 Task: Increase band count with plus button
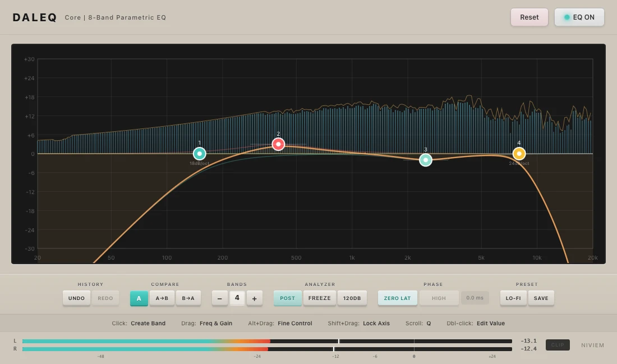(254, 298)
